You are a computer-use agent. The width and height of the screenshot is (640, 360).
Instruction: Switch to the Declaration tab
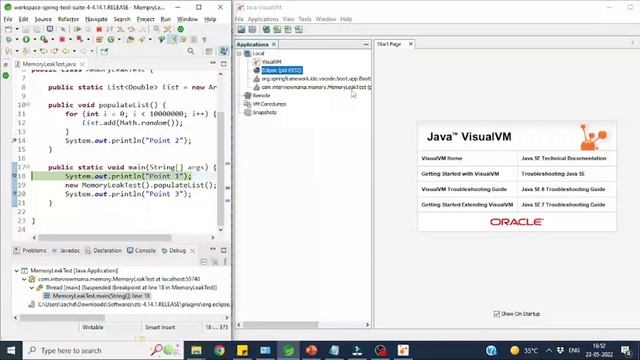103,251
